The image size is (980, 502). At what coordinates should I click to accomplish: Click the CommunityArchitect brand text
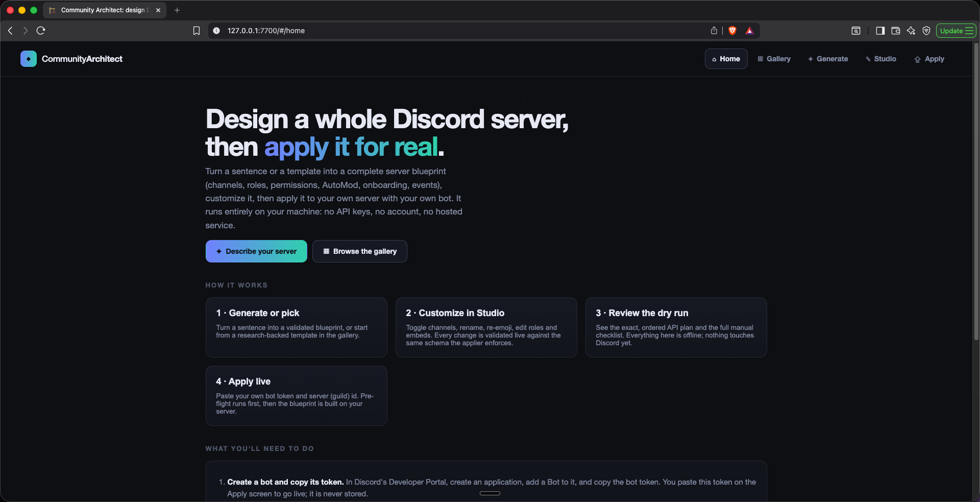pyautogui.click(x=82, y=59)
